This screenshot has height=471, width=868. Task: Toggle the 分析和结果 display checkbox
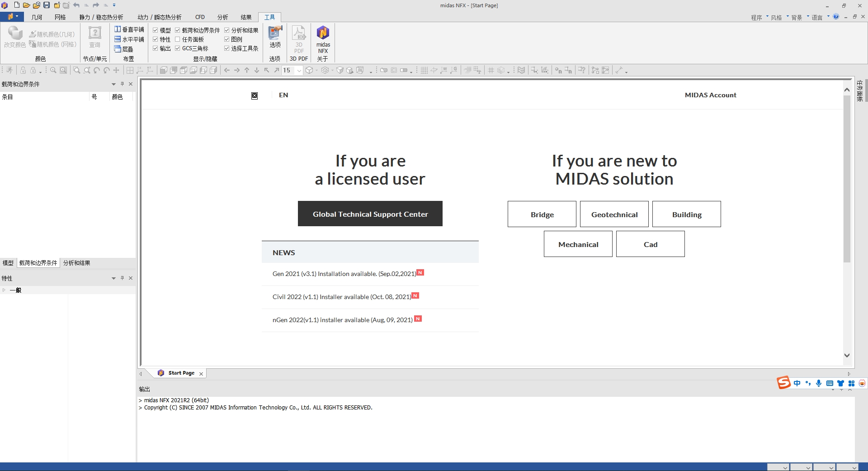(227, 30)
